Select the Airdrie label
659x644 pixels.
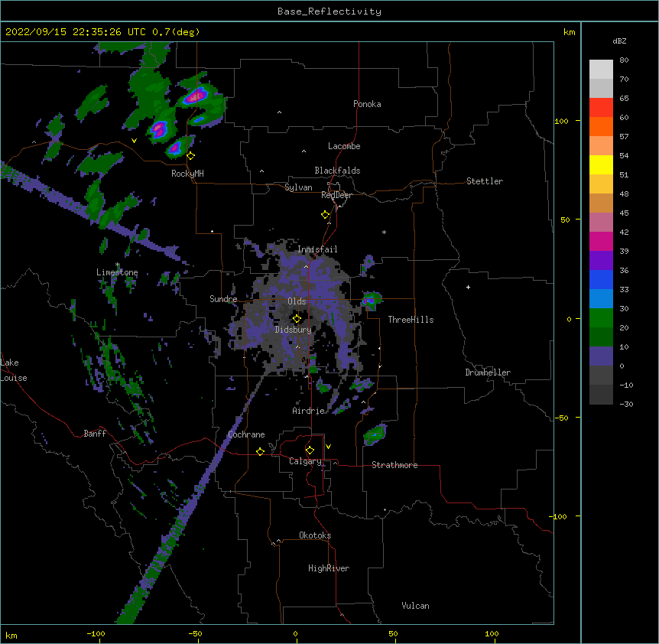point(308,411)
